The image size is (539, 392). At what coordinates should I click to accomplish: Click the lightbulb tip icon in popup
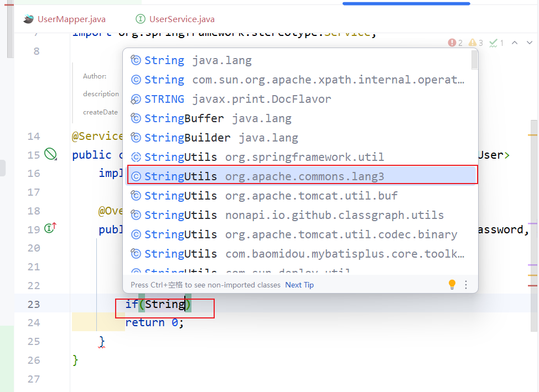pos(452,285)
